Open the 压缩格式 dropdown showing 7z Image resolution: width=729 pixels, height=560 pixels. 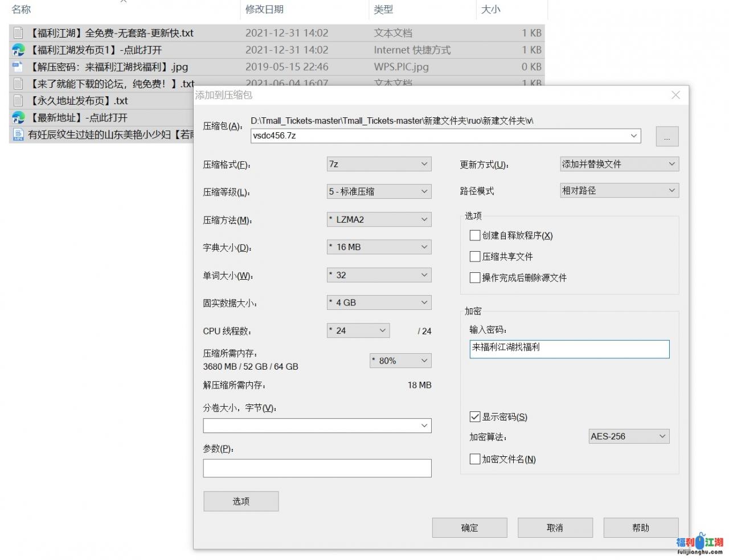(379, 164)
